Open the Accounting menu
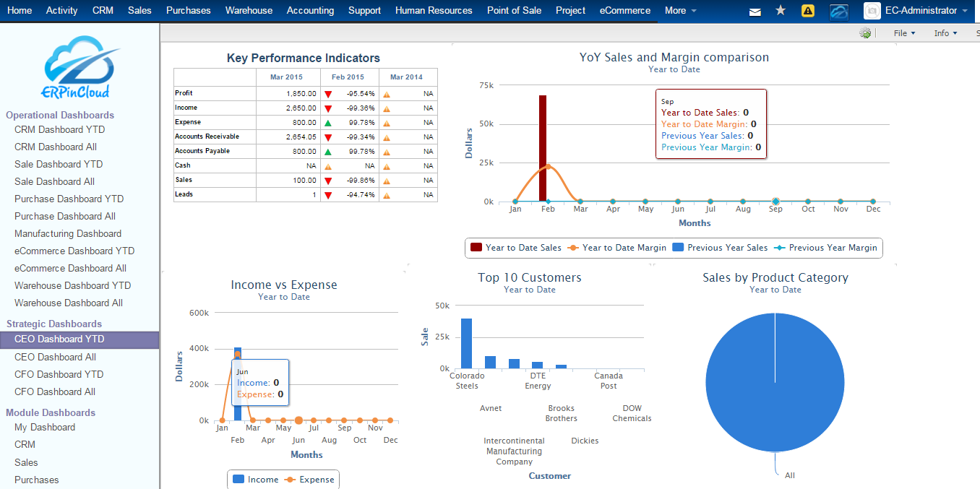Viewport: 980px width, 489px height. click(x=310, y=11)
